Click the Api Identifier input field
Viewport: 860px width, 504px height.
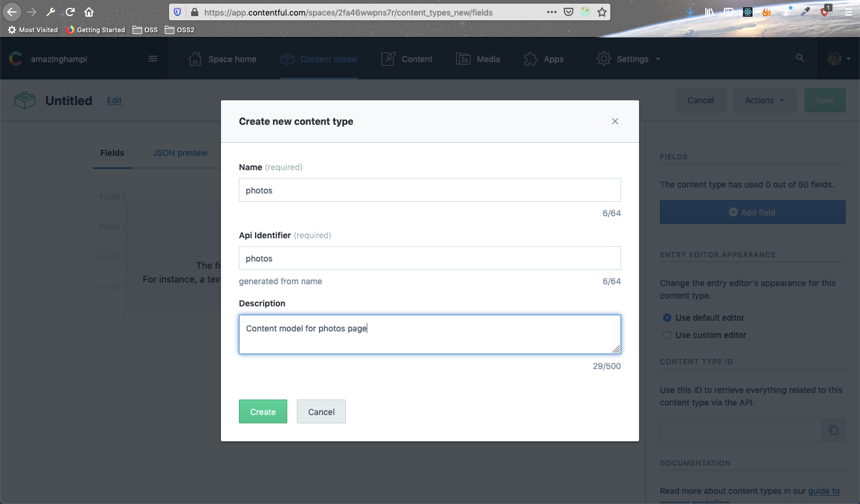click(430, 258)
